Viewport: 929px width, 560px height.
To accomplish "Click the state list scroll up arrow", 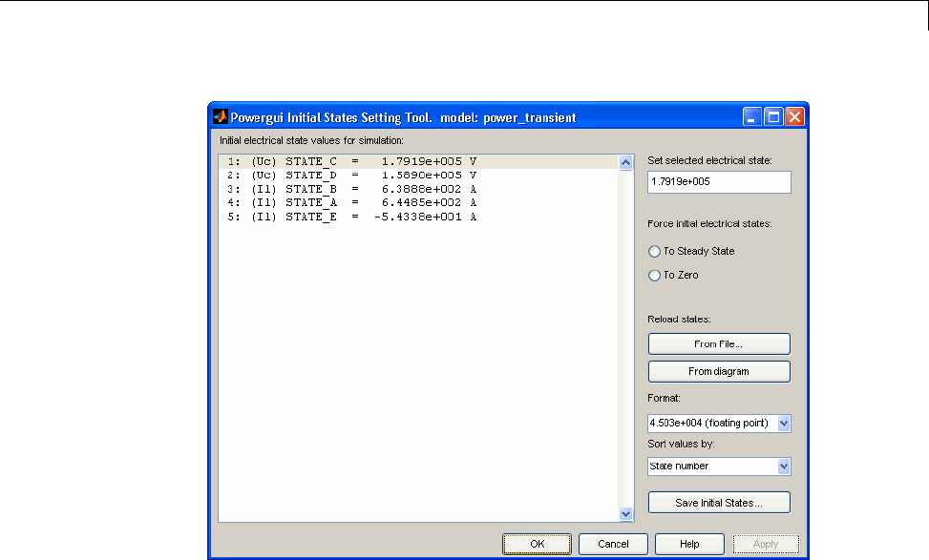I will (x=625, y=163).
